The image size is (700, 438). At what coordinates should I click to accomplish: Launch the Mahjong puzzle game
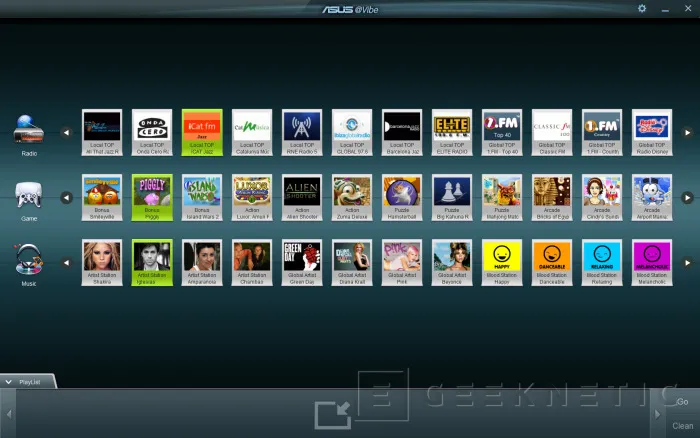coord(502,198)
